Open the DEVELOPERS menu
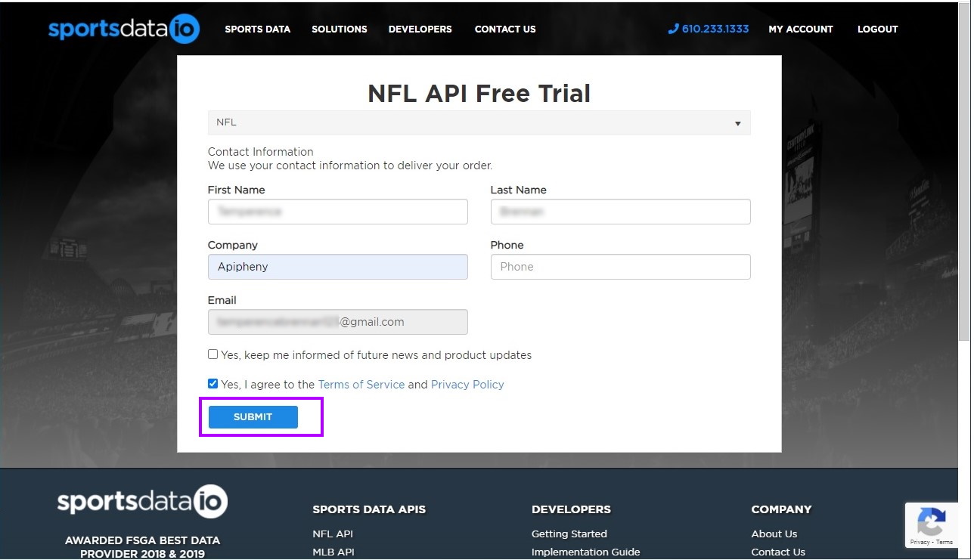The image size is (974, 560). pyautogui.click(x=420, y=29)
